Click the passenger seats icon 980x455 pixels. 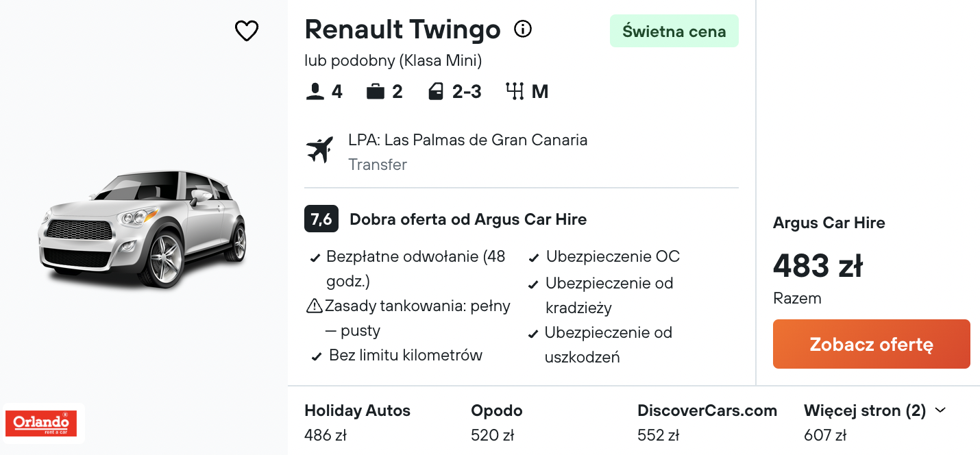pyautogui.click(x=315, y=92)
